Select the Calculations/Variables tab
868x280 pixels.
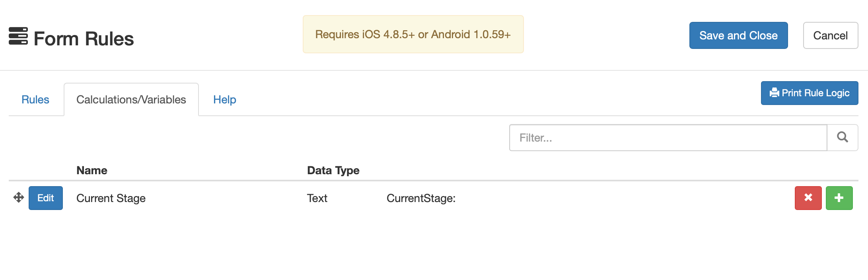[131, 99]
